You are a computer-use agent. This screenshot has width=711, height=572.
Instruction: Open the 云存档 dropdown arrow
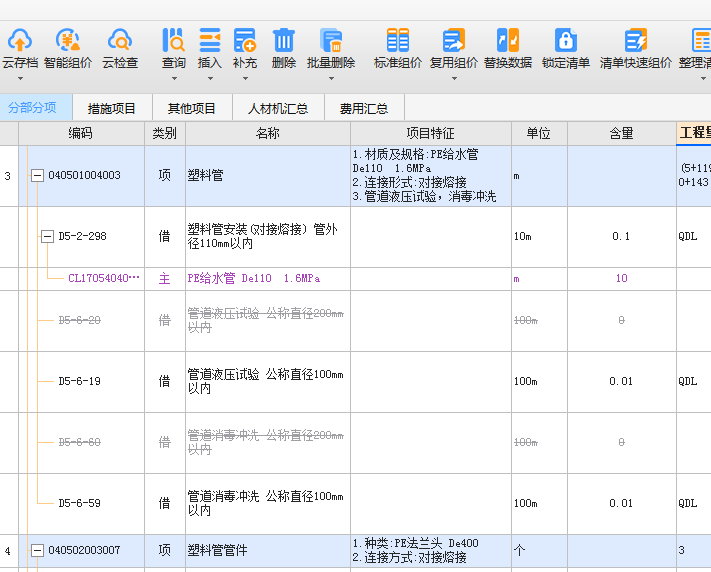(20, 78)
